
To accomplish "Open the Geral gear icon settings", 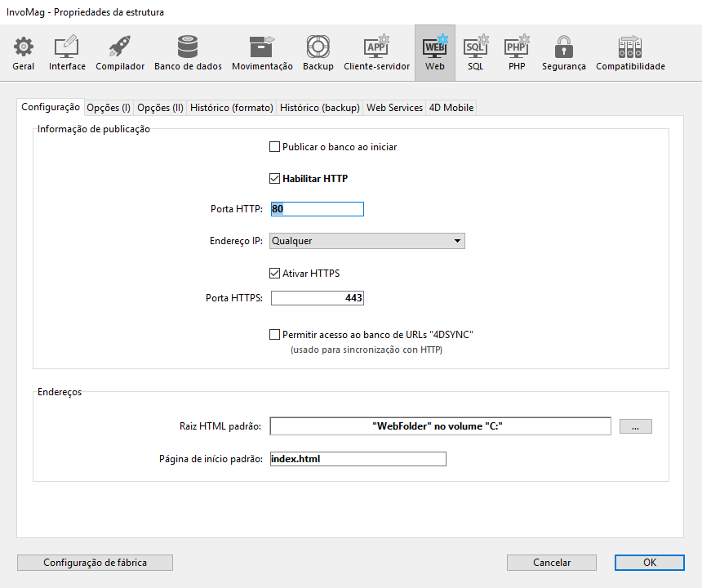I will (23, 52).
